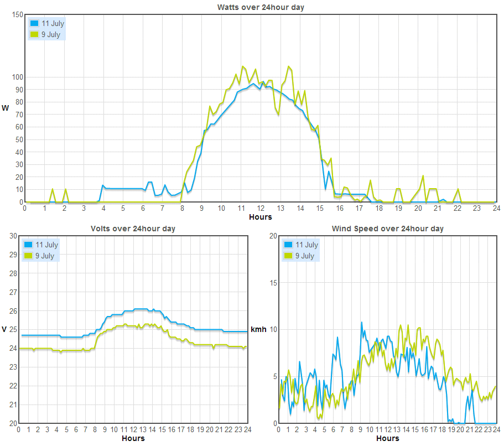Click the green 9 July swatch in Watts legend
Viewport: 504px width, 446px height.
[34, 35]
